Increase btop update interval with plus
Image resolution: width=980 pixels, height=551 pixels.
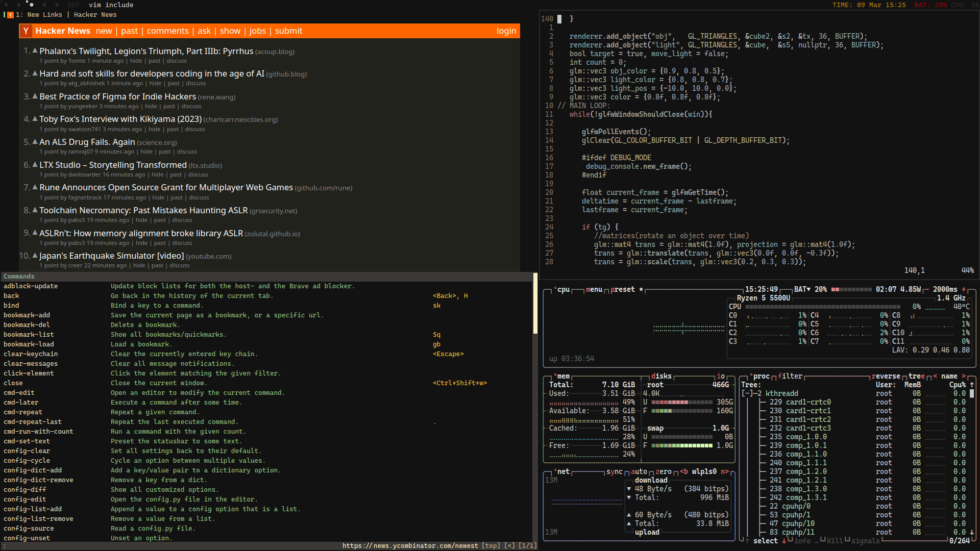click(x=964, y=289)
